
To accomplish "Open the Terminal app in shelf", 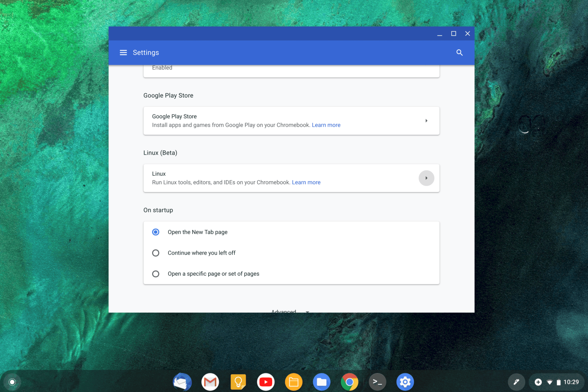I will tap(377, 382).
